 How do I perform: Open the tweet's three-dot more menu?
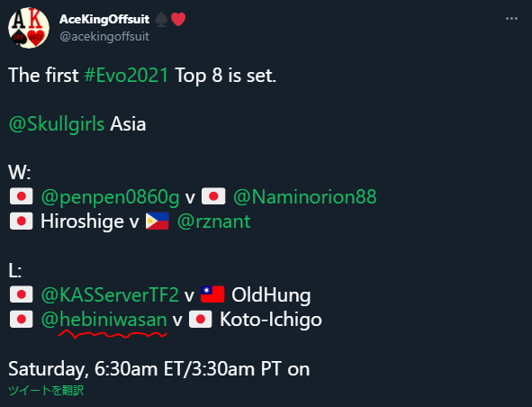click(511, 18)
